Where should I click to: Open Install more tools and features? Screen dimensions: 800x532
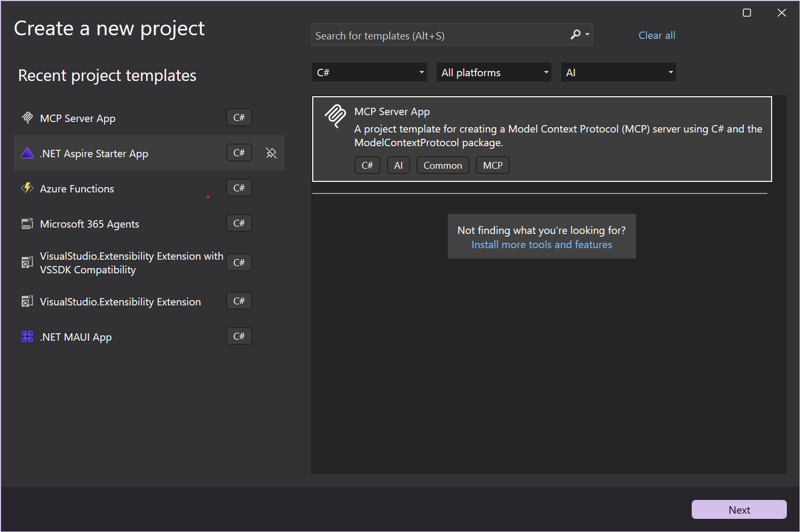(x=541, y=244)
